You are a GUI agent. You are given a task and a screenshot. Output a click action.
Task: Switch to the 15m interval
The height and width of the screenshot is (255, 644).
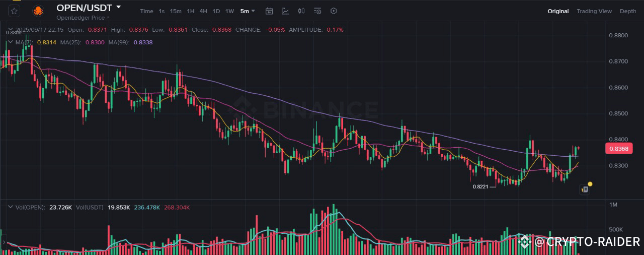176,11
